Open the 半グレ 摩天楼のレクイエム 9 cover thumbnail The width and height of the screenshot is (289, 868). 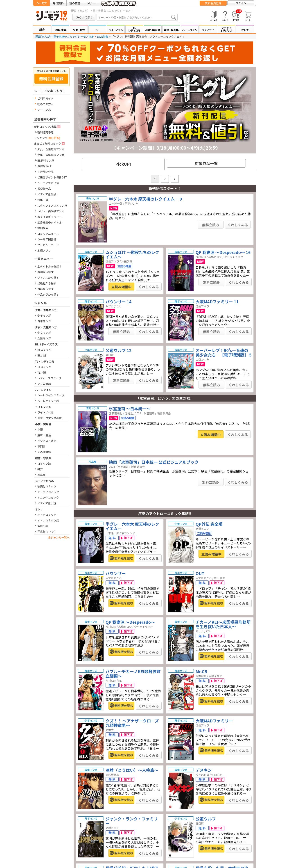pyautogui.click(x=93, y=222)
